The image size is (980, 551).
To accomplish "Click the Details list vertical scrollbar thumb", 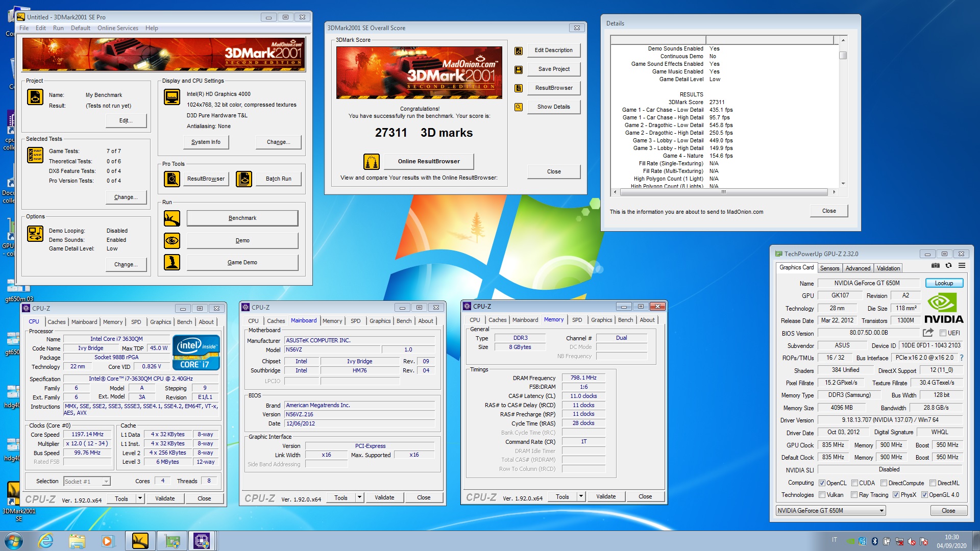I will coord(843,55).
